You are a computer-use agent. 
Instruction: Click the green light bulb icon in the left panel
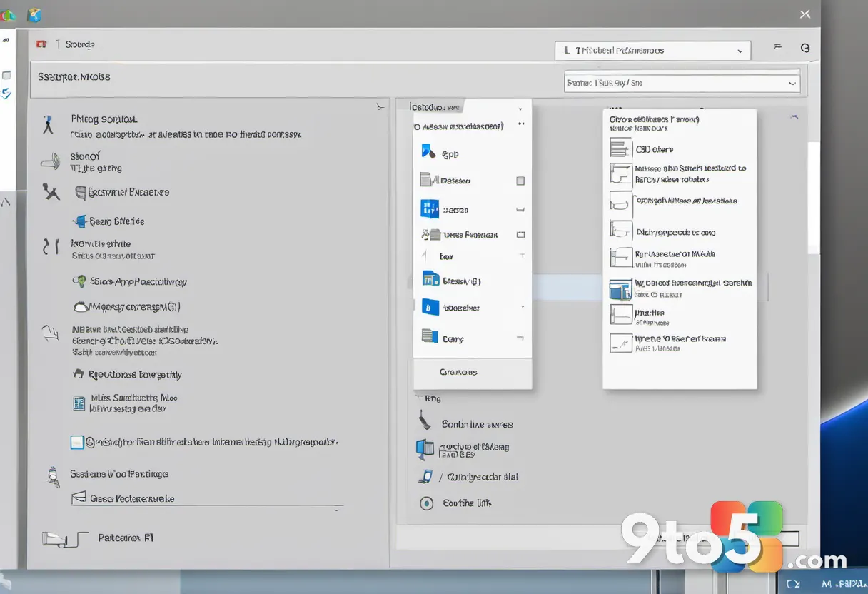click(x=79, y=281)
